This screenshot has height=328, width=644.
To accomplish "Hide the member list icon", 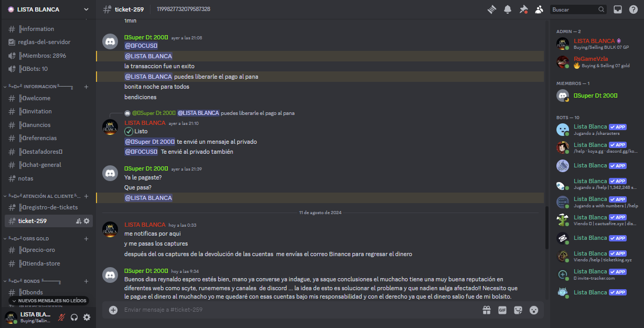I will click(x=539, y=9).
